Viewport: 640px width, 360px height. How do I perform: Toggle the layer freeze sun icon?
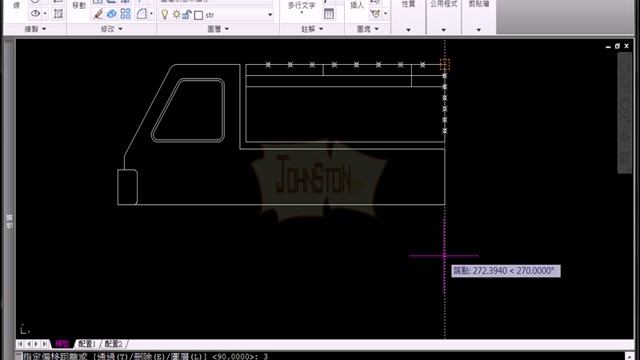176,15
